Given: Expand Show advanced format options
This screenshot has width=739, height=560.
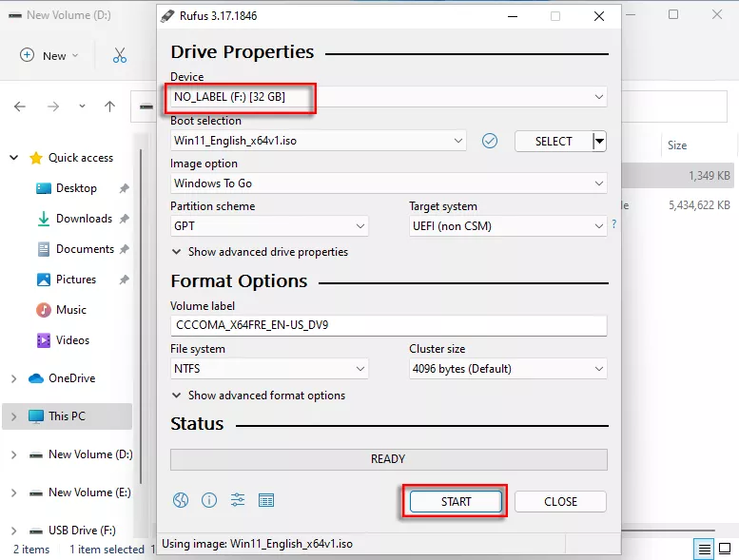Looking at the screenshot, I should coord(259,396).
